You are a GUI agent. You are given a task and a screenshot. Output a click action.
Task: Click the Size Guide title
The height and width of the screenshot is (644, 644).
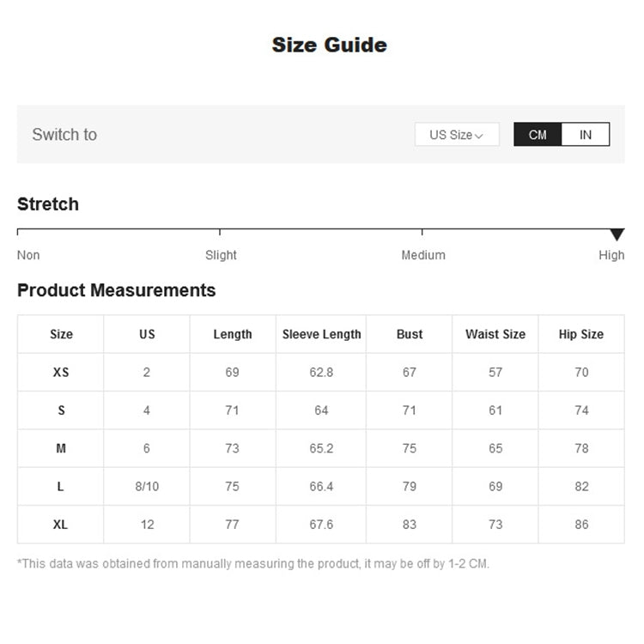329,45
